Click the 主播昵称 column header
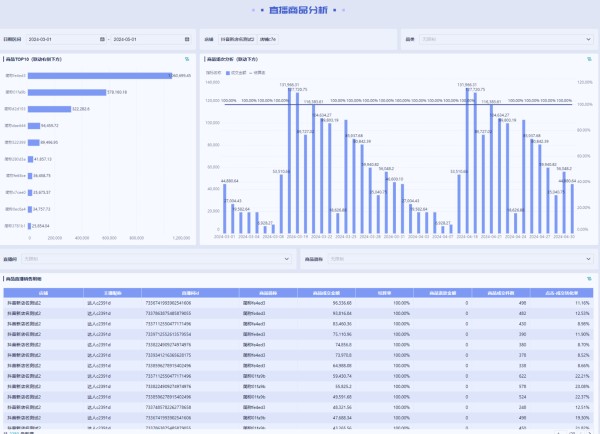The image size is (600, 434). coord(98,293)
